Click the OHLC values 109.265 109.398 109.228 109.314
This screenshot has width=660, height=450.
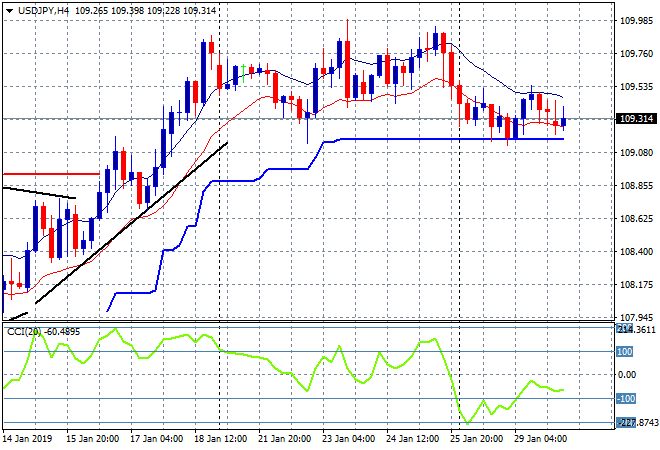pyautogui.click(x=145, y=11)
